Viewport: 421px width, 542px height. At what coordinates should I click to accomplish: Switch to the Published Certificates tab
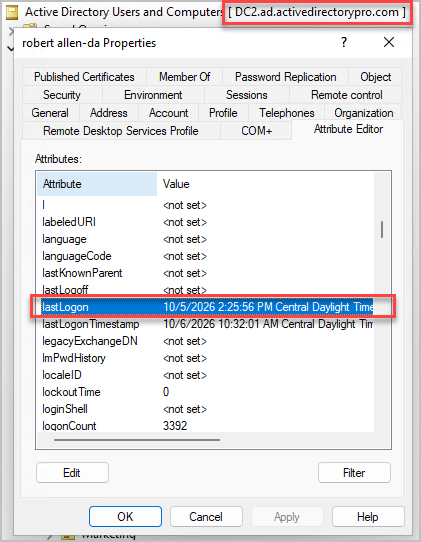84,77
